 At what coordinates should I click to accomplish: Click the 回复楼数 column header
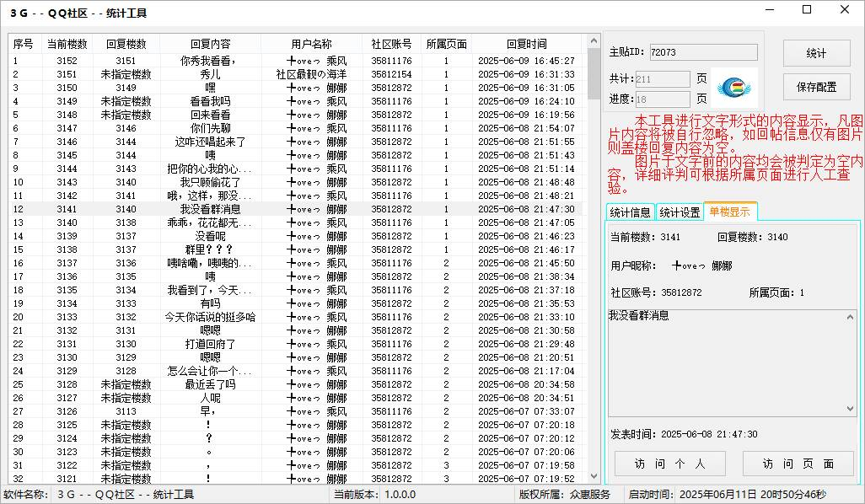[126, 44]
